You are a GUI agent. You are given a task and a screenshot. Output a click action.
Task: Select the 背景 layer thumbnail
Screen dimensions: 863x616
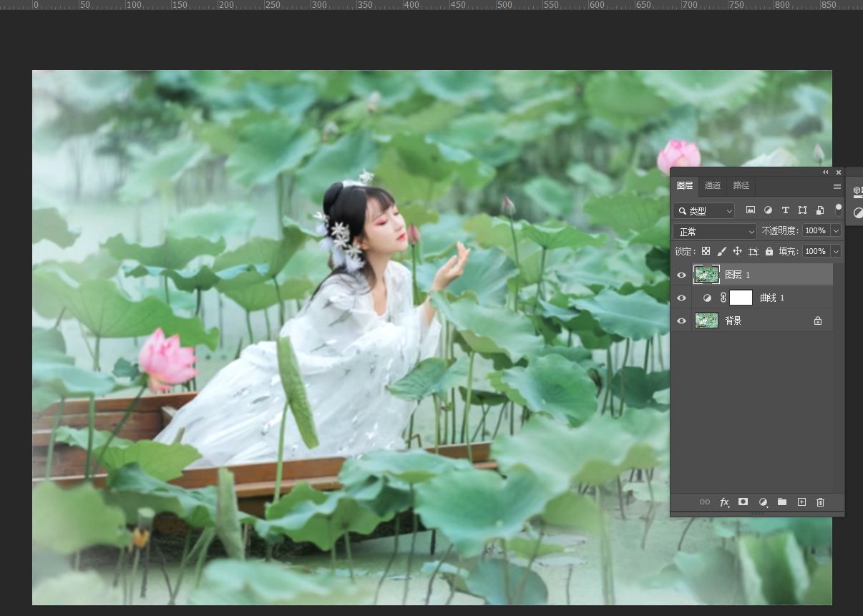pos(706,321)
